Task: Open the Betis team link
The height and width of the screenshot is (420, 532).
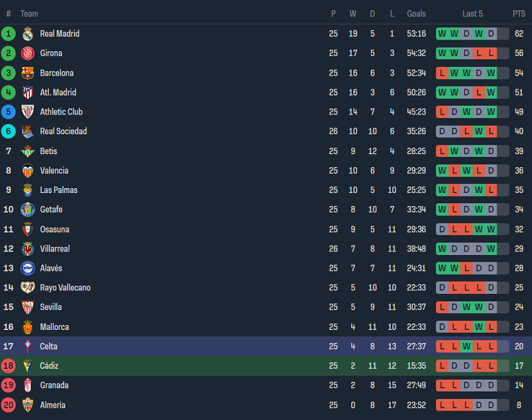Action: [x=48, y=151]
